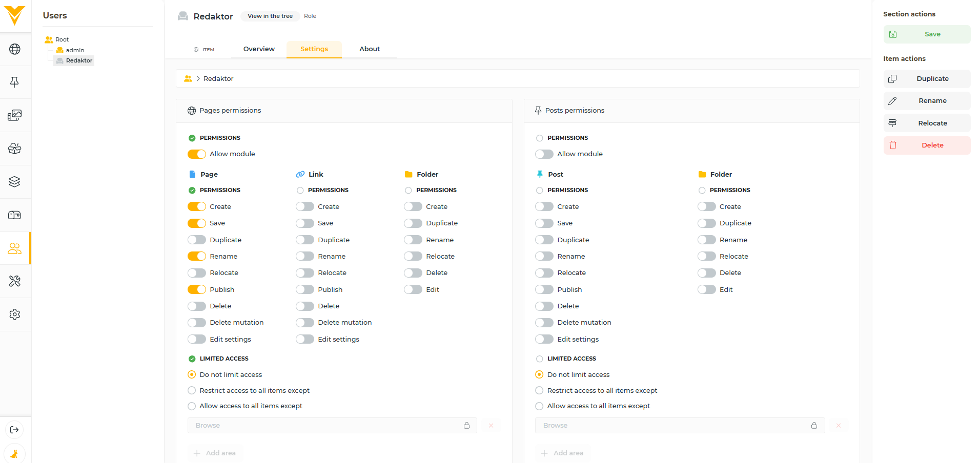The width and height of the screenshot is (980, 463).
Task: Open the tools wrench sidebar icon
Action: 15,281
